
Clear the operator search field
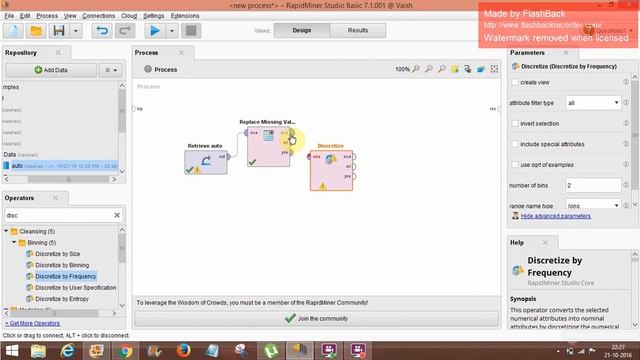coord(117,215)
